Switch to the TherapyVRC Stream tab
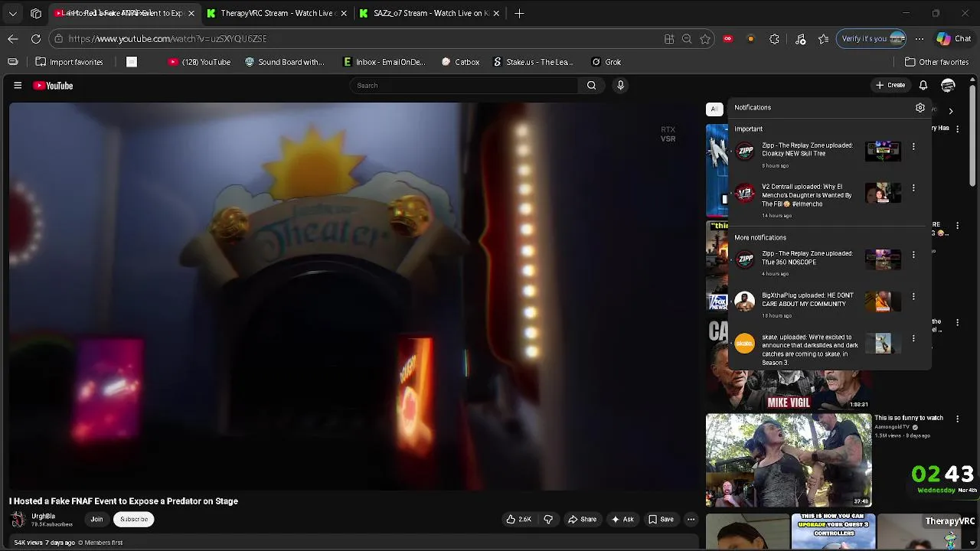Image resolution: width=980 pixels, height=551 pixels. [x=277, y=13]
